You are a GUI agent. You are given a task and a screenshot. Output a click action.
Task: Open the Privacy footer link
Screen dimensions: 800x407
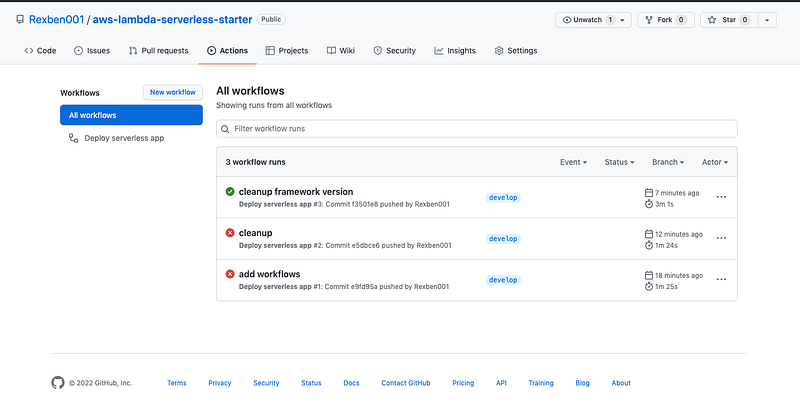pyautogui.click(x=219, y=383)
